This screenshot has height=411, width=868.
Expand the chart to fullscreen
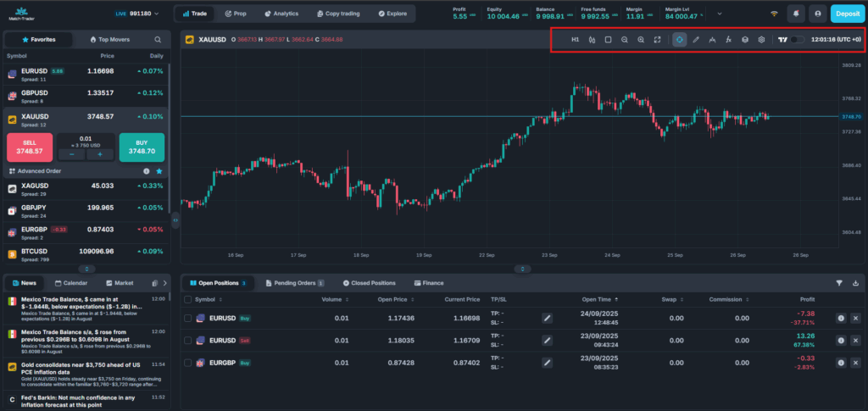pos(657,40)
